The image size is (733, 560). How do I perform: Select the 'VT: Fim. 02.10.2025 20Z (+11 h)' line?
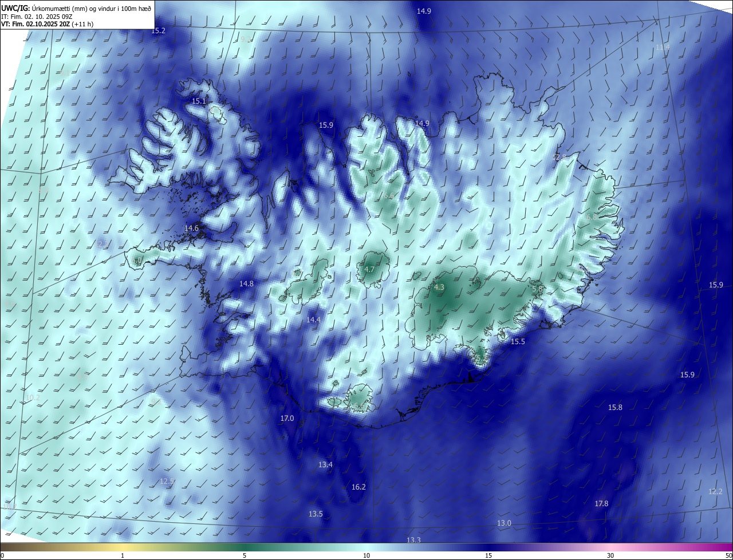(48, 24)
